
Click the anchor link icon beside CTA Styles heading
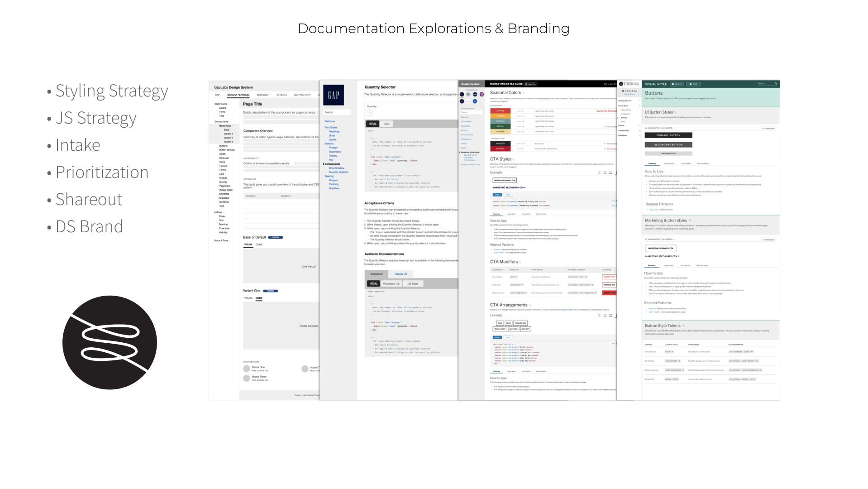click(514, 159)
